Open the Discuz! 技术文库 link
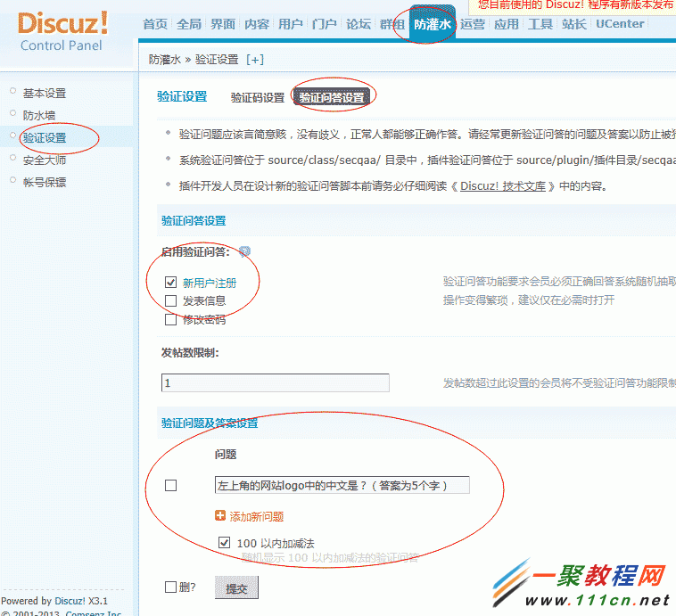The image size is (676, 616). point(503,186)
